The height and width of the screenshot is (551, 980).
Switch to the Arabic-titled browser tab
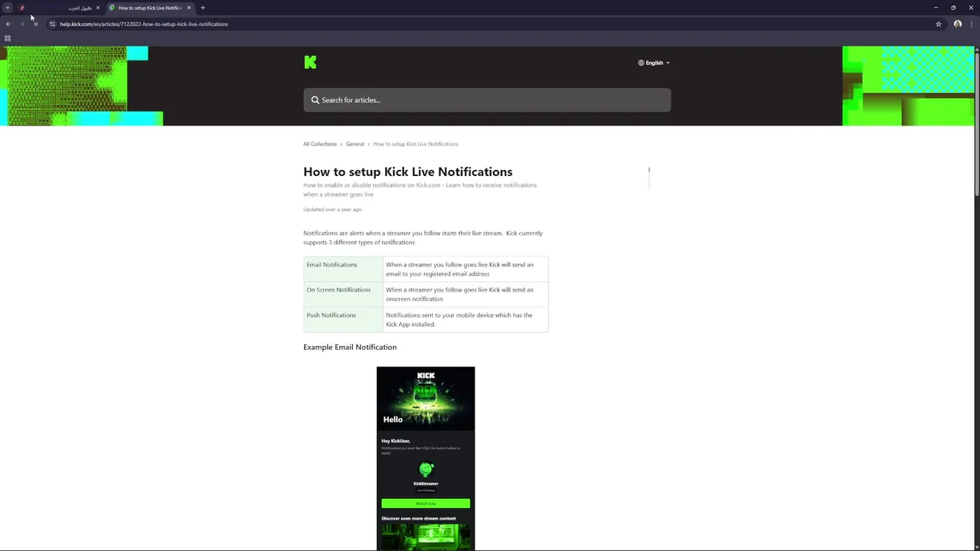[x=60, y=8]
